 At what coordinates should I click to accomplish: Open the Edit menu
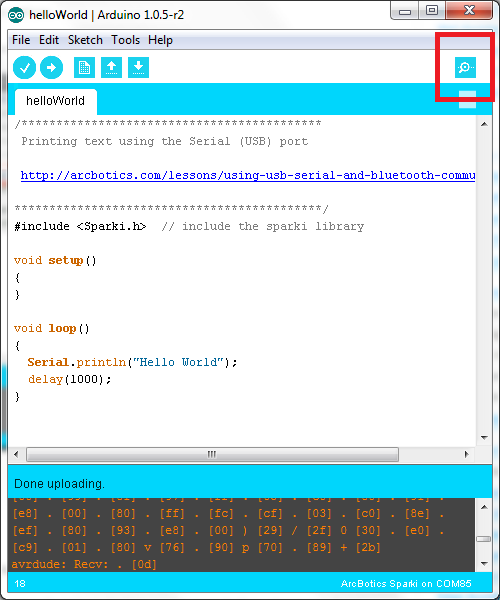tap(49, 40)
